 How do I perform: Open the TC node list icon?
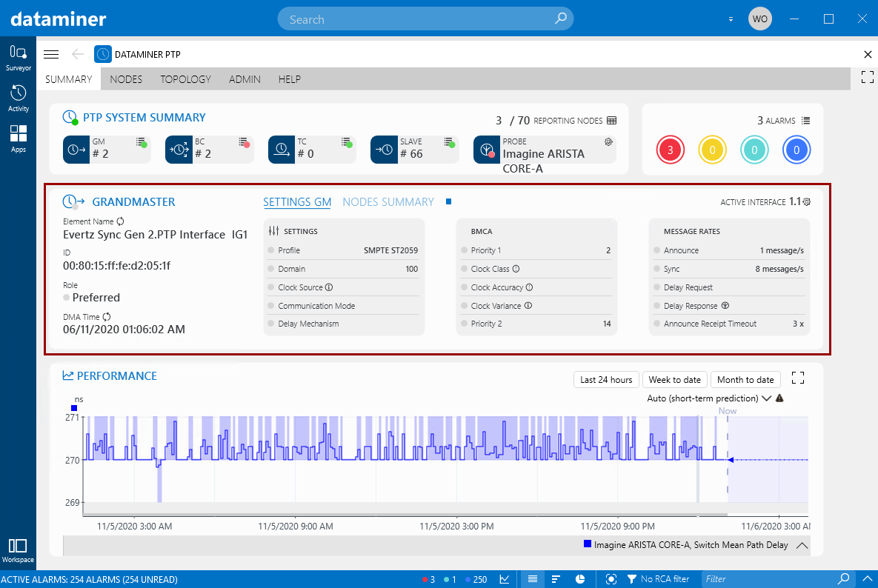[x=346, y=142]
